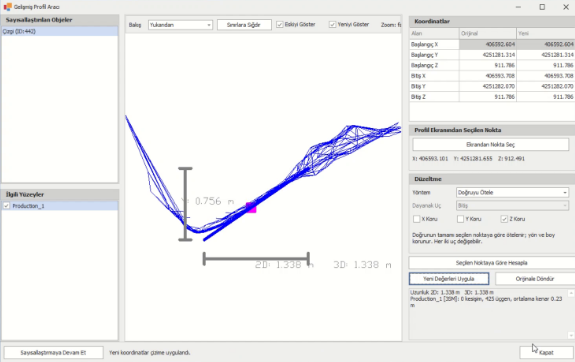
Task: Click Sayısallaştırmaya Devam Et button
Action: 53,352
